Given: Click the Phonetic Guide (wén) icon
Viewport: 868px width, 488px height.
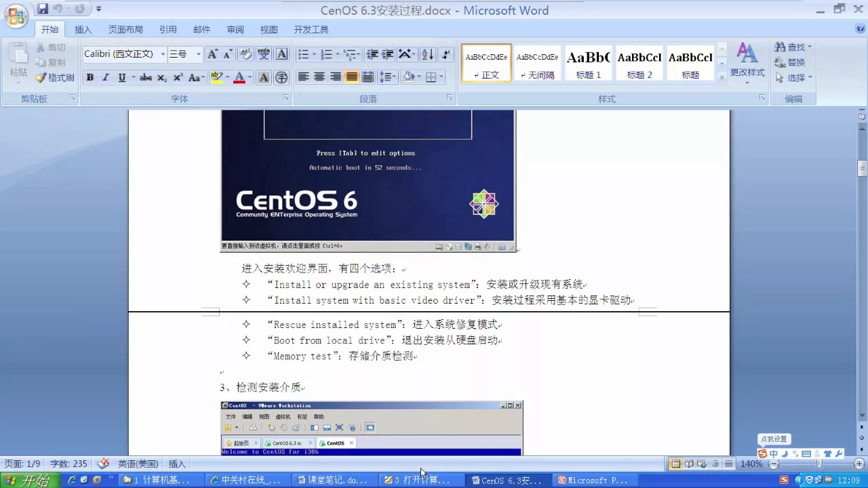Looking at the screenshot, I should (x=263, y=54).
